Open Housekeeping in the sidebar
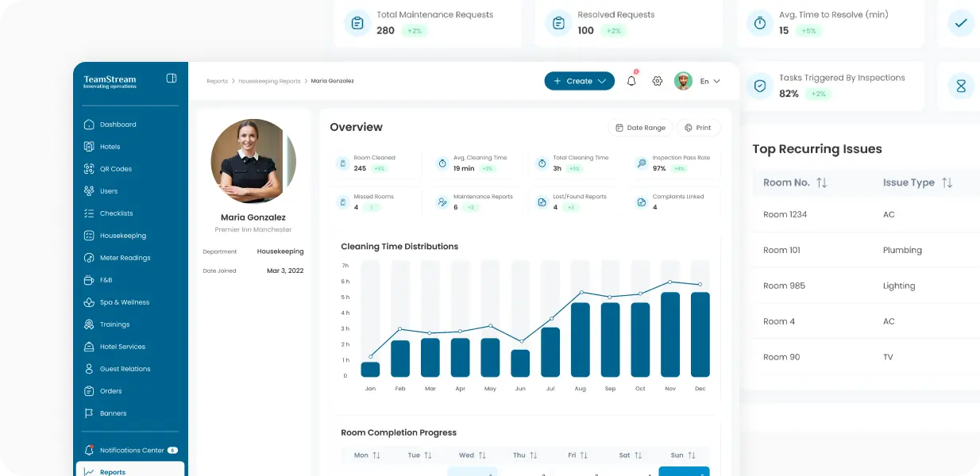 tap(122, 236)
